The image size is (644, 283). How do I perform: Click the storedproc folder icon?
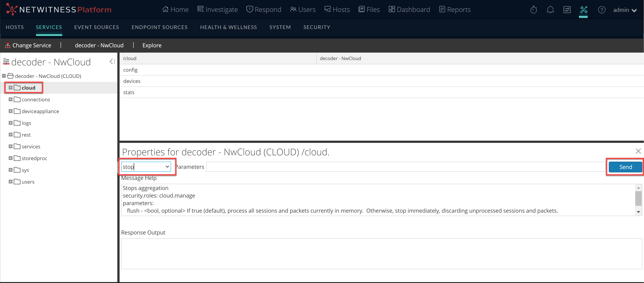[x=17, y=158]
